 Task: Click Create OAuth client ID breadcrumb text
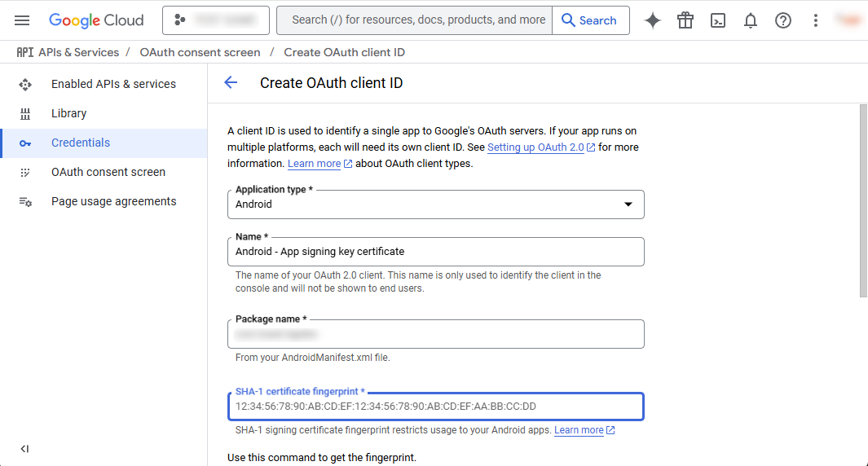pos(344,52)
